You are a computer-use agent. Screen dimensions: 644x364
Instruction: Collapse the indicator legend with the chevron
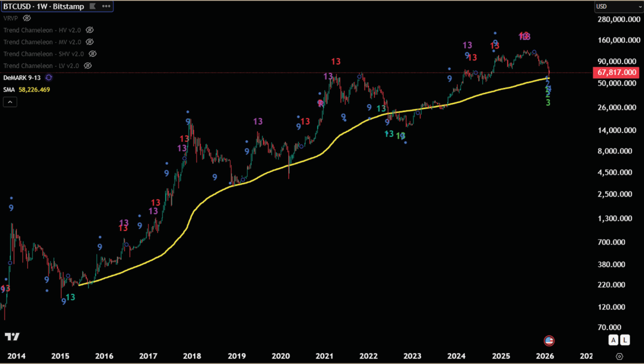point(10,102)
